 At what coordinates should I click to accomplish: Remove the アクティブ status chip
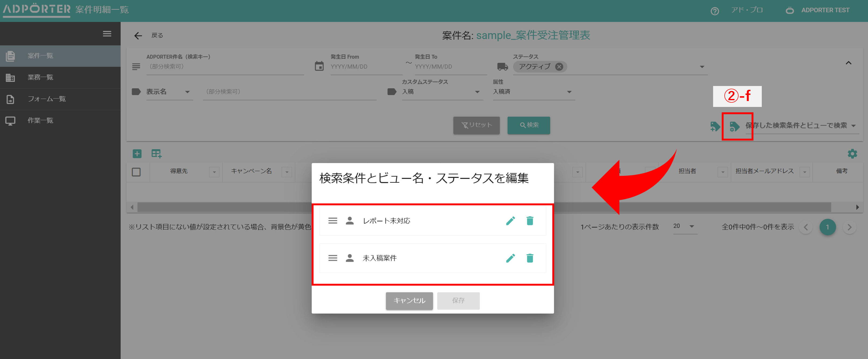pos(559,67)
